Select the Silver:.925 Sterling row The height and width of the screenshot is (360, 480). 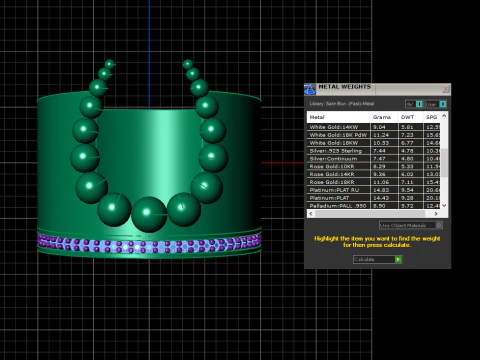(374, 151)
